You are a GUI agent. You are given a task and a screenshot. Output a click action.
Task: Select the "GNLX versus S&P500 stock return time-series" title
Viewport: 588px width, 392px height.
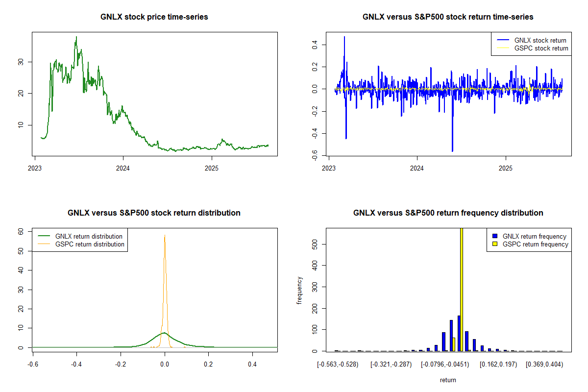pyautogui.click(x=448, y=17)
